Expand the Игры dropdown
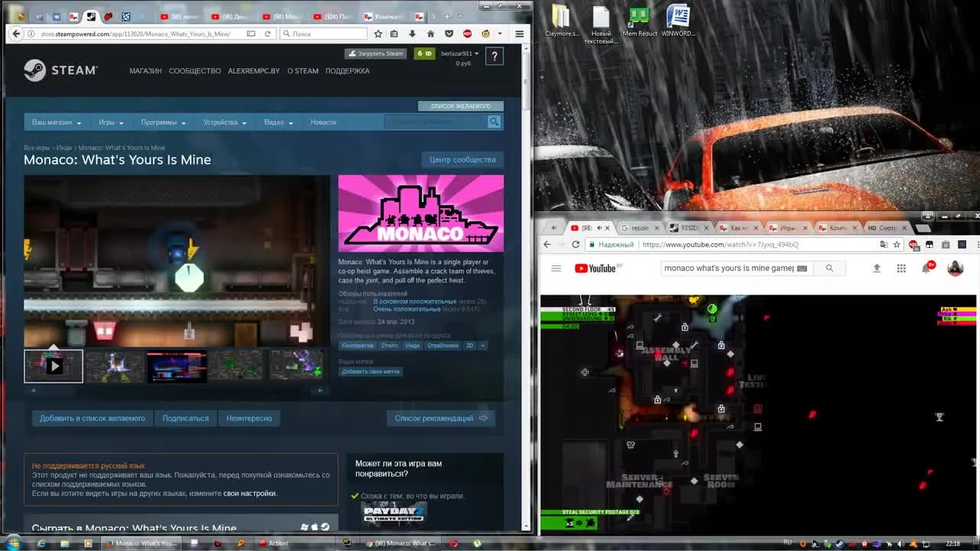The height and width of the screenshot is (551, 980). [x=111, y=122]
